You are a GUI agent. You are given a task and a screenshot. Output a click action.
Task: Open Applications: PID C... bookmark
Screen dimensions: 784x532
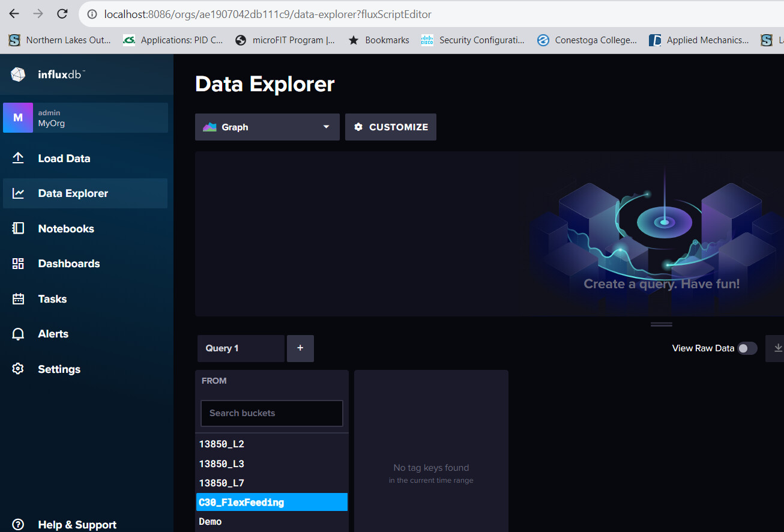tap(173, 40)
